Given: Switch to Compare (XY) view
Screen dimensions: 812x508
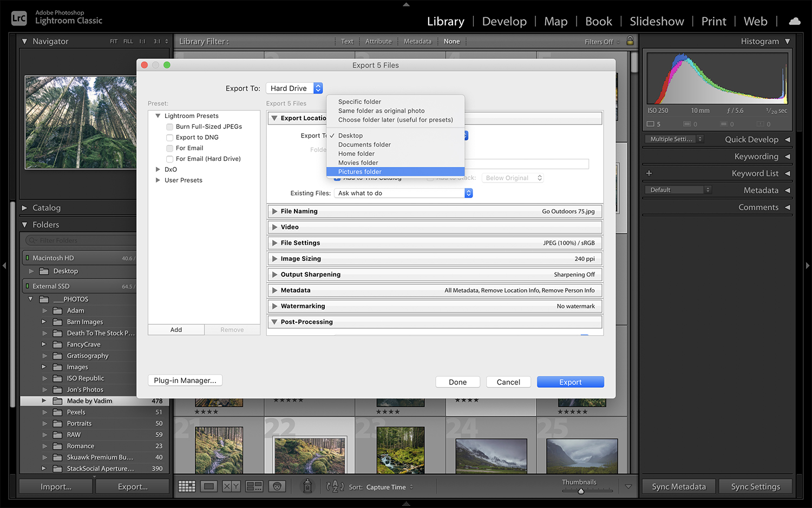Looking at the screenshot, I should pos(232,486).
